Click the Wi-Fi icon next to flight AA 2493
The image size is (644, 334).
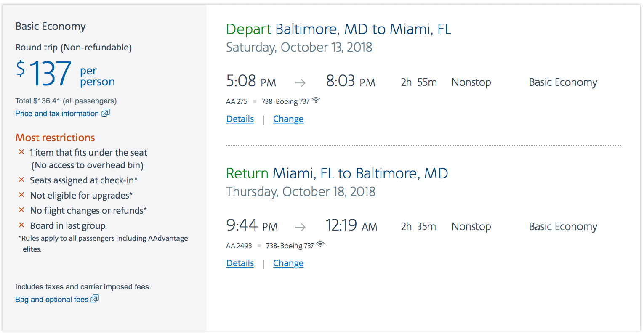(320, 245)
